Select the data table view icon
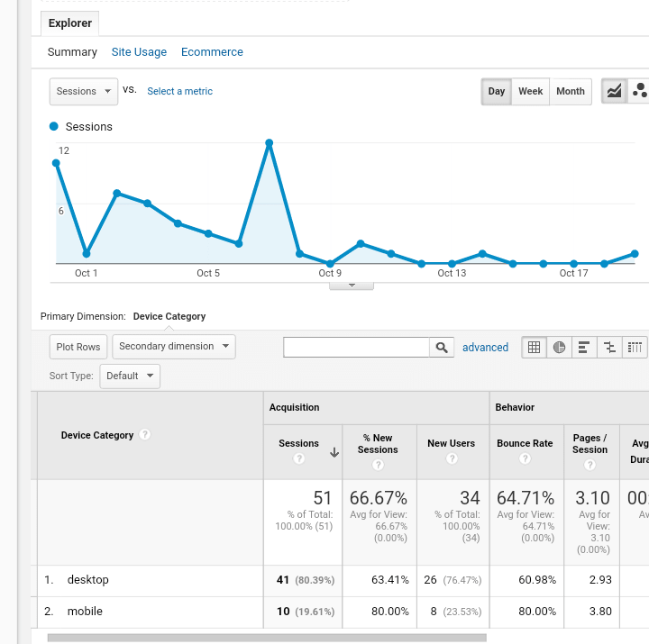The image size is (649, 644). 535,347
